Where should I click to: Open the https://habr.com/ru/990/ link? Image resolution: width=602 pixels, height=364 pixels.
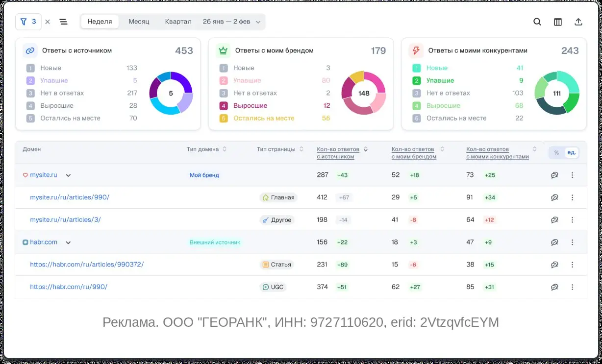69,287
